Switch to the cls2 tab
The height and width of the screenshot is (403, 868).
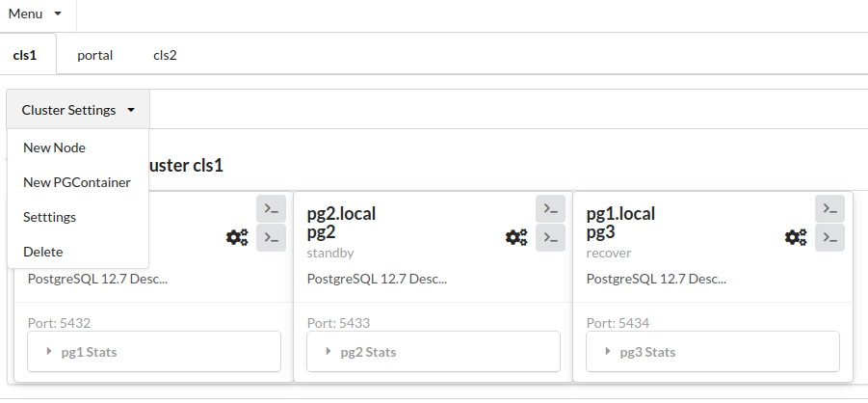165,55
